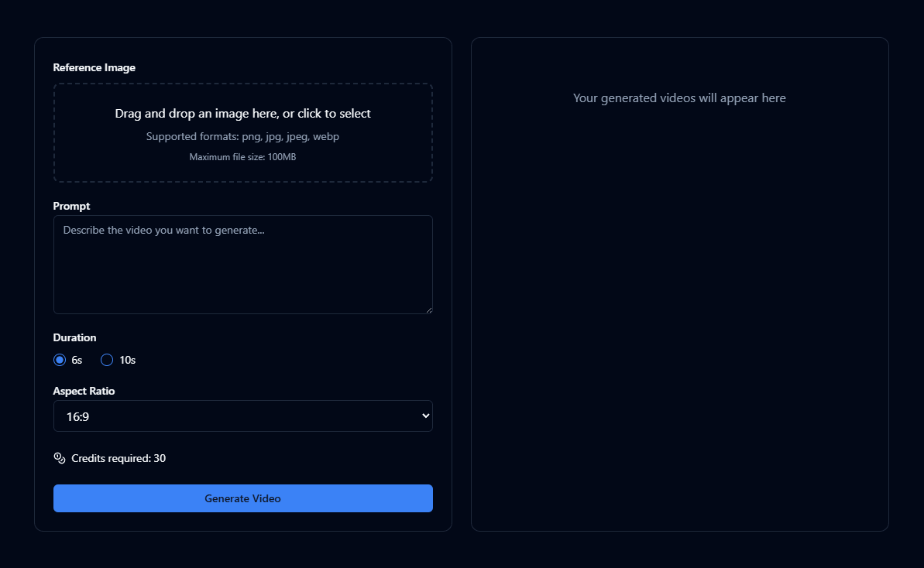This screenshot has width=924, height=568.
Task: Click the "Reference Image" heading label
Action: click(x=94, y=68)
